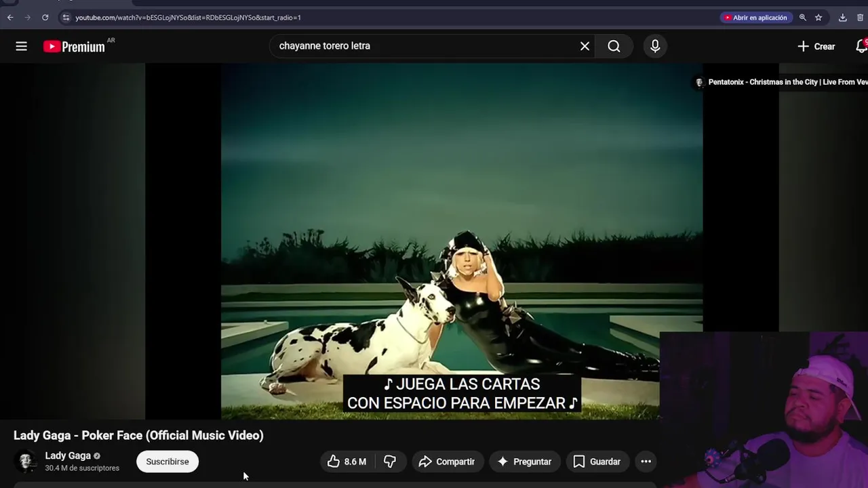The height and width of the screenshot is (488, 868).
Task: Open Lady Gaga channel avatar
Action: 26,462
